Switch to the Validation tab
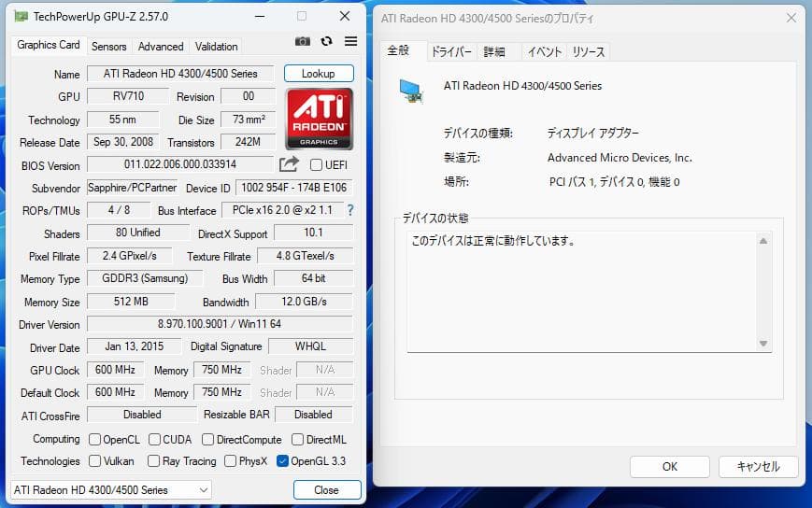 point(216,47)
